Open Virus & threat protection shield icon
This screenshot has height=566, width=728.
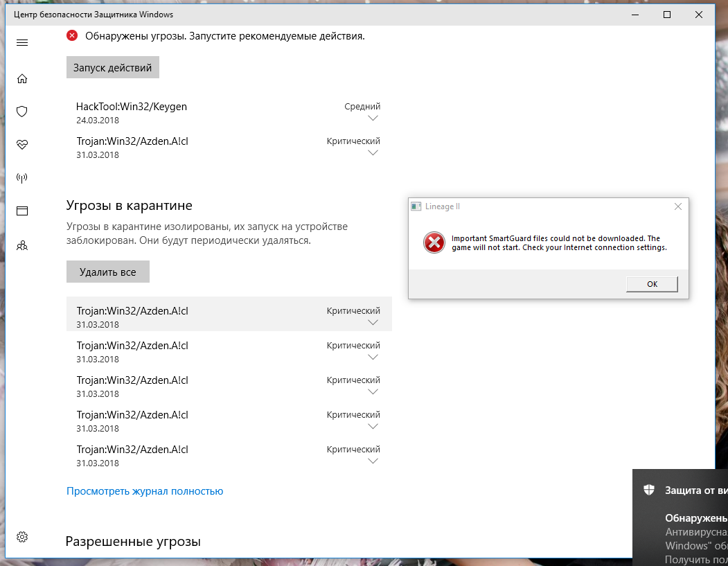pos(22,112)
